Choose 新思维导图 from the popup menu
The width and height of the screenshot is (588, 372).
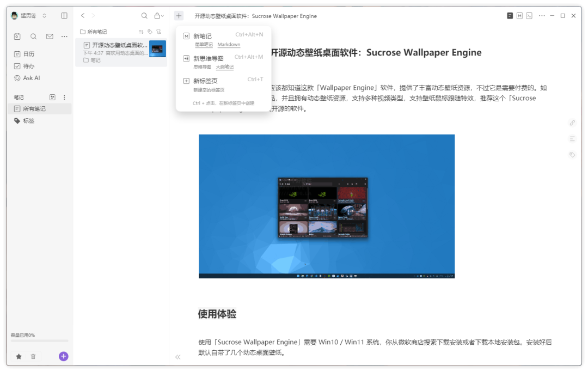[x=209, y=58]
